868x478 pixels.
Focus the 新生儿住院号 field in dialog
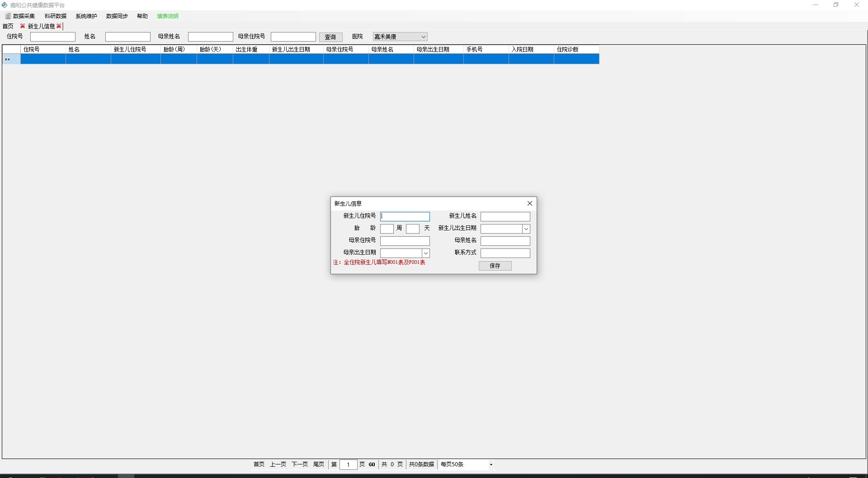tap(405, 216)
